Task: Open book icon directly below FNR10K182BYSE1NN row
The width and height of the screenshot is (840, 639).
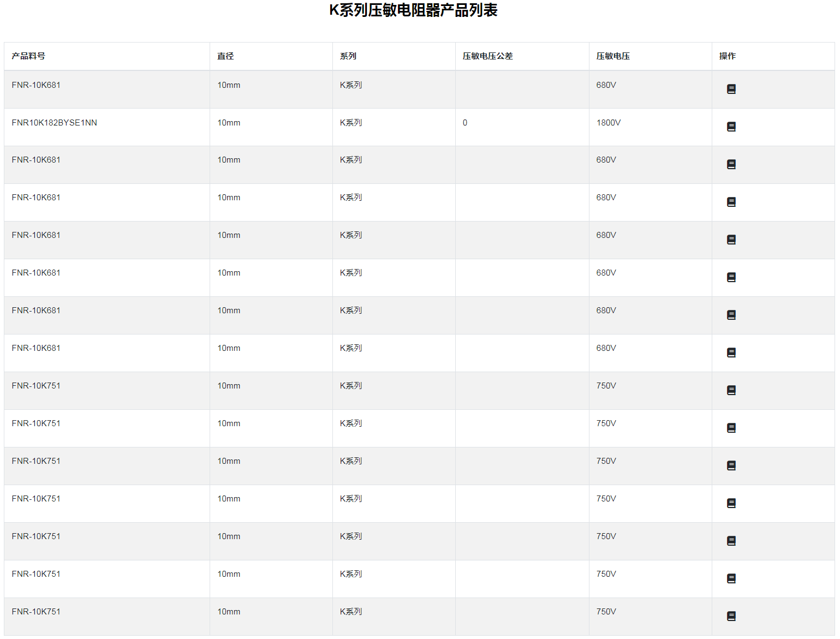Action: point(731,164)
